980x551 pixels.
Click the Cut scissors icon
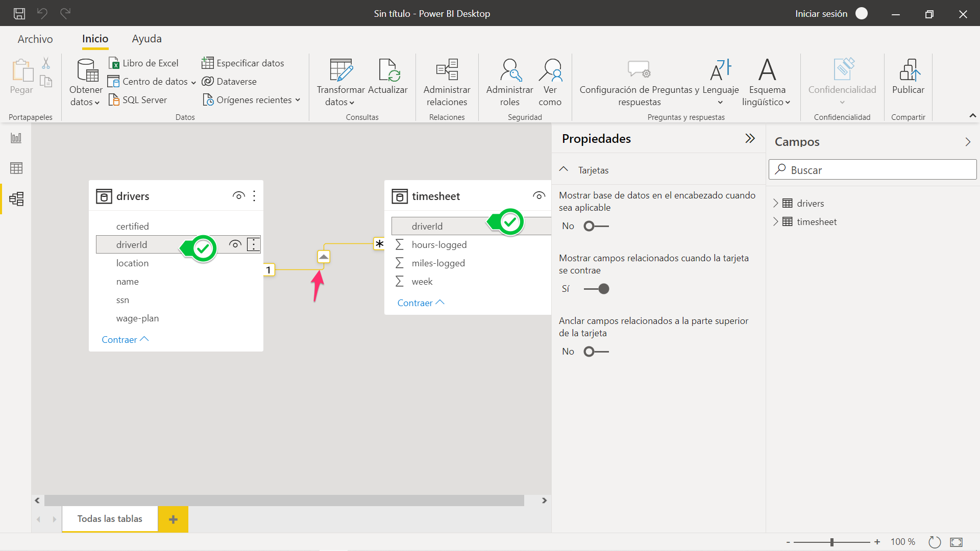46,63
